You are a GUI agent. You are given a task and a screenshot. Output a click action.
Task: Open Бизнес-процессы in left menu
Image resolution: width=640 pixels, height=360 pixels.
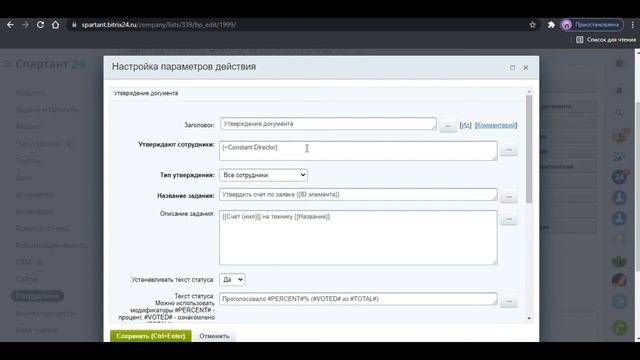tap(46, 313)
